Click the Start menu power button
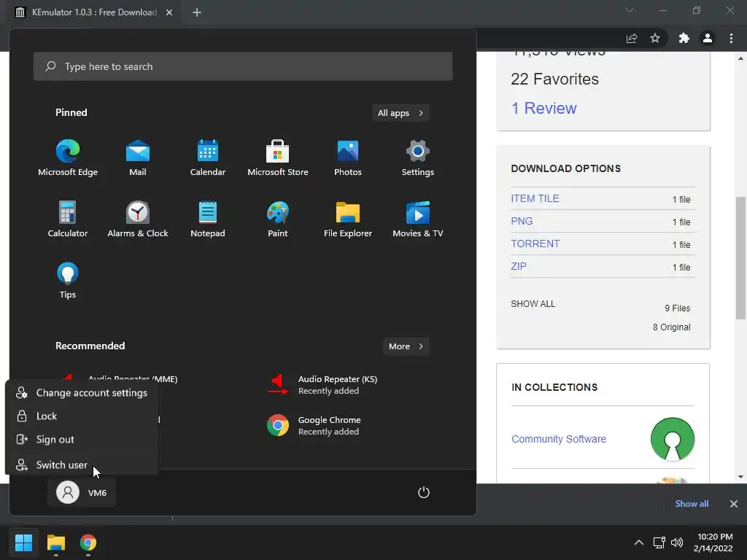Viewport: 747px width, 560px height. point(424,492)
